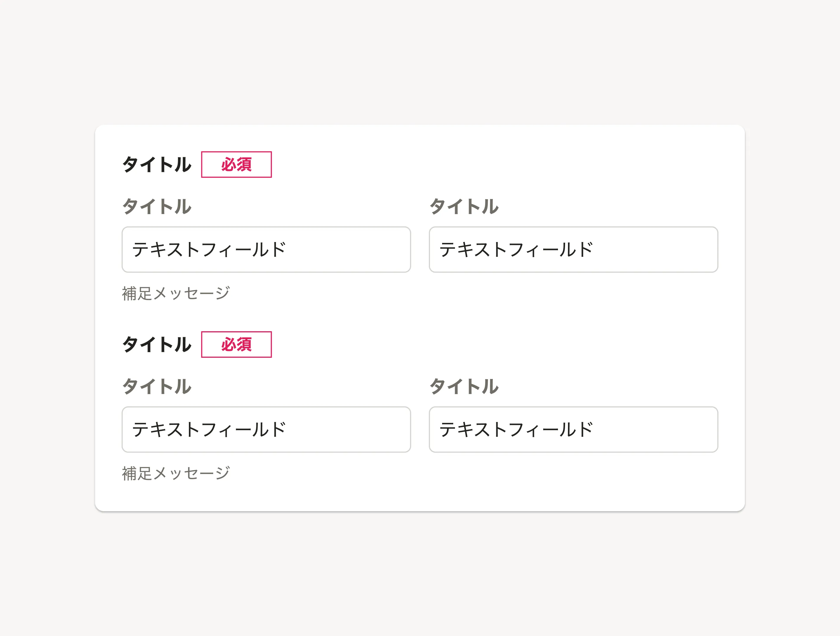The height and width of the screenshot is (636, 840).
Task: Click the second bold black タイトル heading
Action: point(157,344)
